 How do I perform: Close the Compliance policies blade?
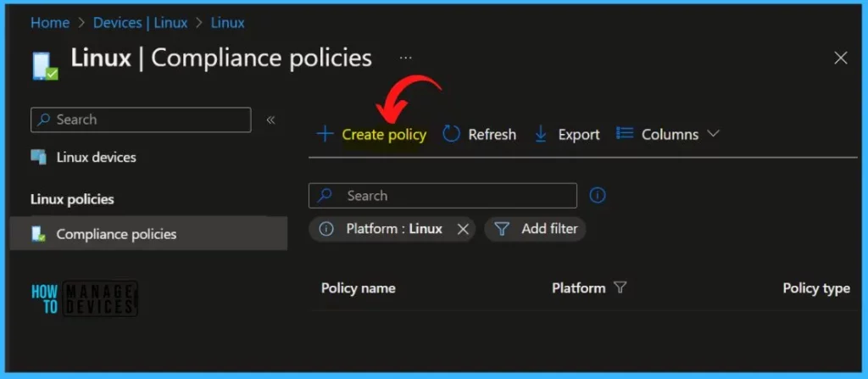tap(840, 58)
